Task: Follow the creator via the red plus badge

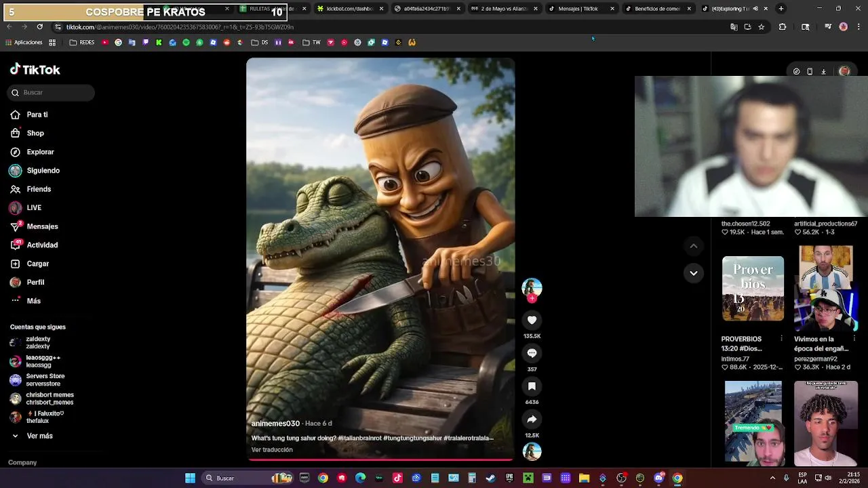Action: click(532, 298)
